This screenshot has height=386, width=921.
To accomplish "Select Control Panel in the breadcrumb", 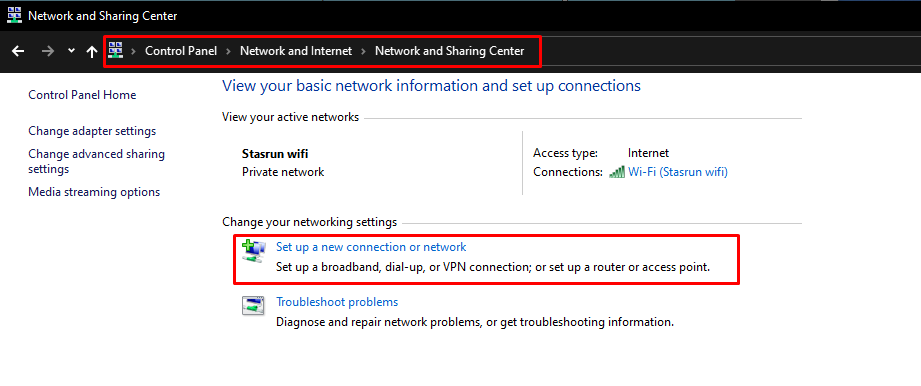I will (x=181, y=51).
